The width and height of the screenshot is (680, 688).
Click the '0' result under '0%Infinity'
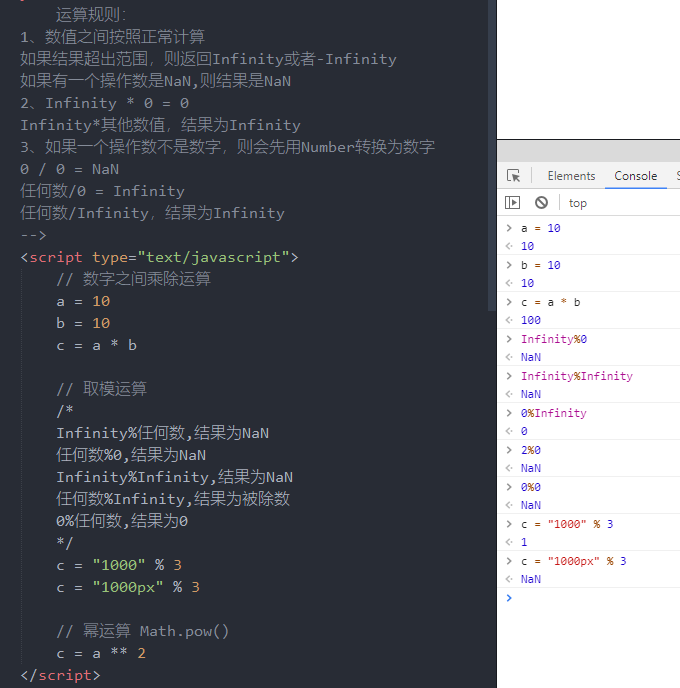point(524,431)
